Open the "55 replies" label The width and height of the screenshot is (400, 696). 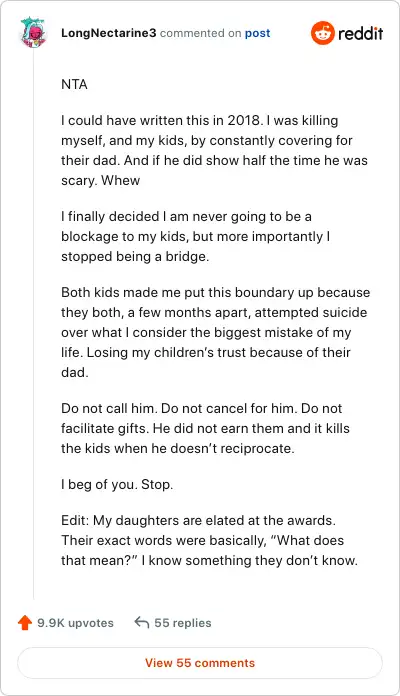coord(182,623)
